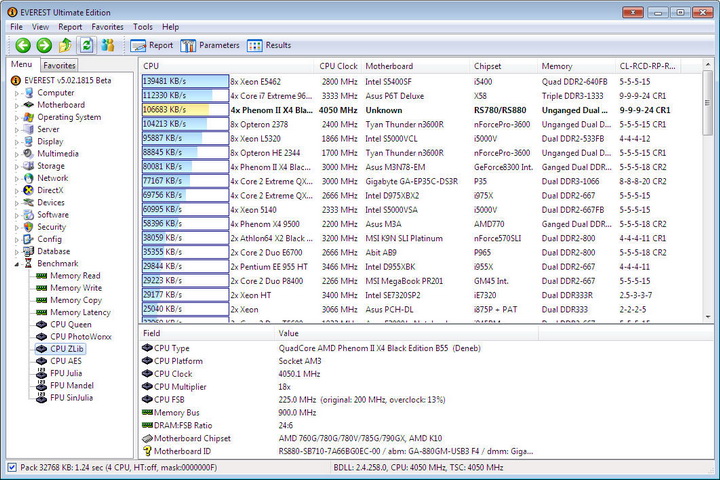Viewport: 720px width, 480px height.
Task: Select the Memory Read benchmark
Action: point(68,276)
